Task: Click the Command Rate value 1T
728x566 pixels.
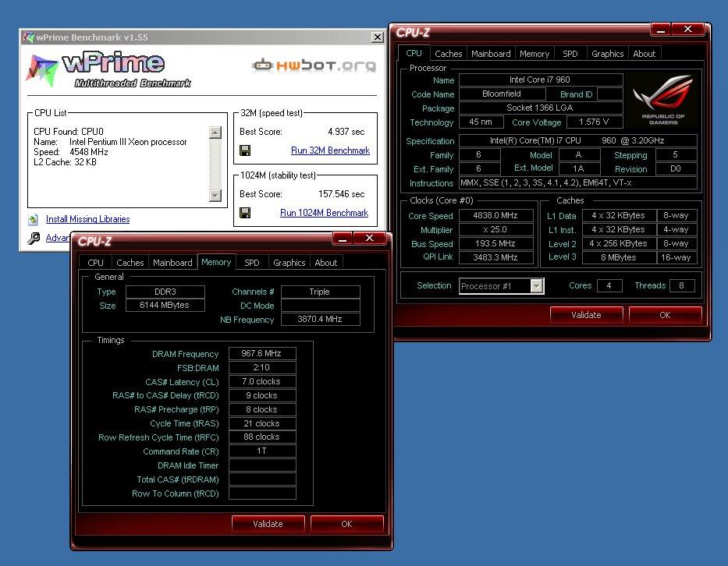Action: pyautogui.click(x=262, y=451)
